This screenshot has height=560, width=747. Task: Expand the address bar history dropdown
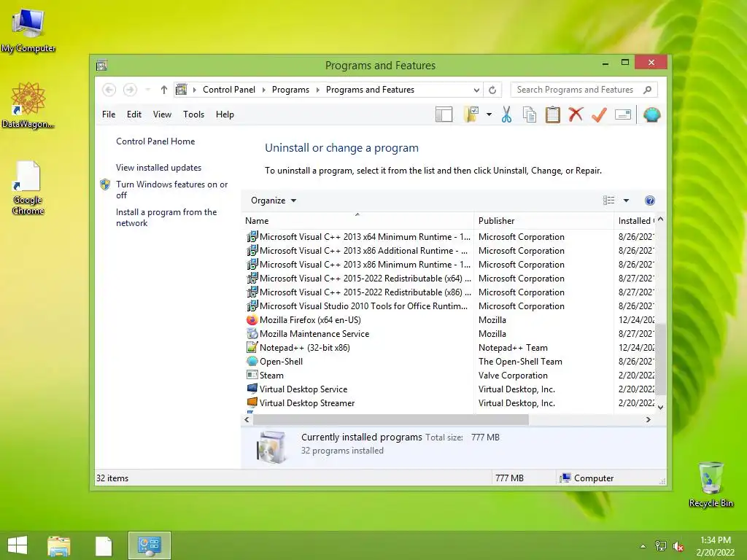click(x=476, y=90)
